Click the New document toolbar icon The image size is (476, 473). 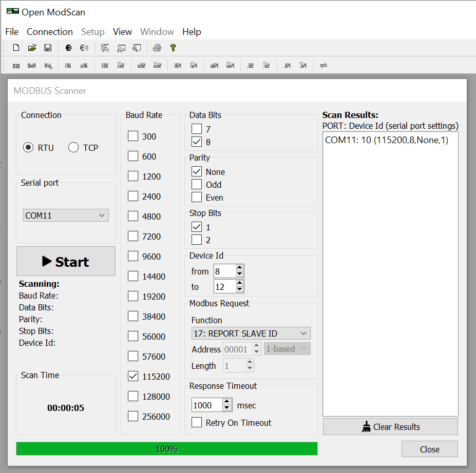(x=16, y=48)
